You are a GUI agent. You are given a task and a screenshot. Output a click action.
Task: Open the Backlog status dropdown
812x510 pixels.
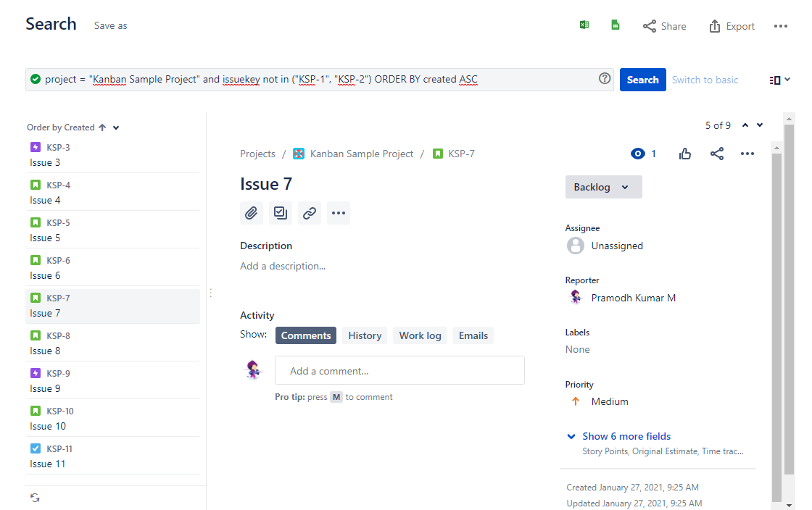(603, 187)
